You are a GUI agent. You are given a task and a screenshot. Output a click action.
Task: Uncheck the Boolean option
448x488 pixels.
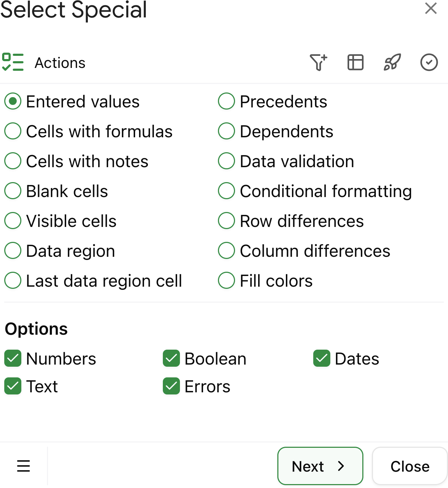171,359
